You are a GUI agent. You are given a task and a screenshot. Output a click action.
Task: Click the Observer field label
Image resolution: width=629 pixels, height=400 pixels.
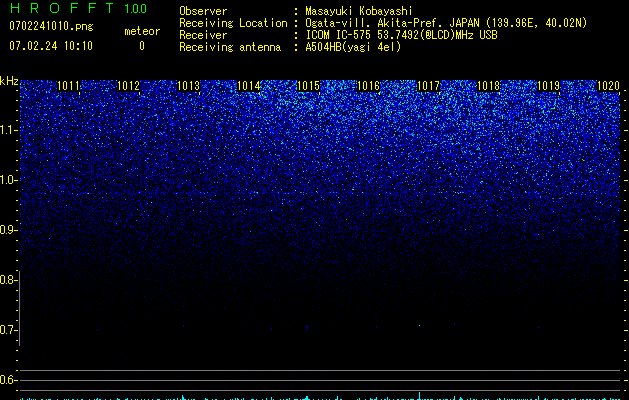(203, 11)
